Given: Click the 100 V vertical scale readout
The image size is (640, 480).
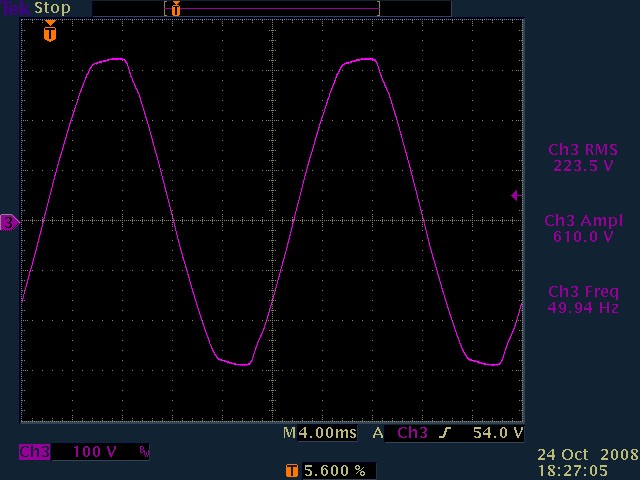Looking at the screenshot, I should tap(98, 452).
